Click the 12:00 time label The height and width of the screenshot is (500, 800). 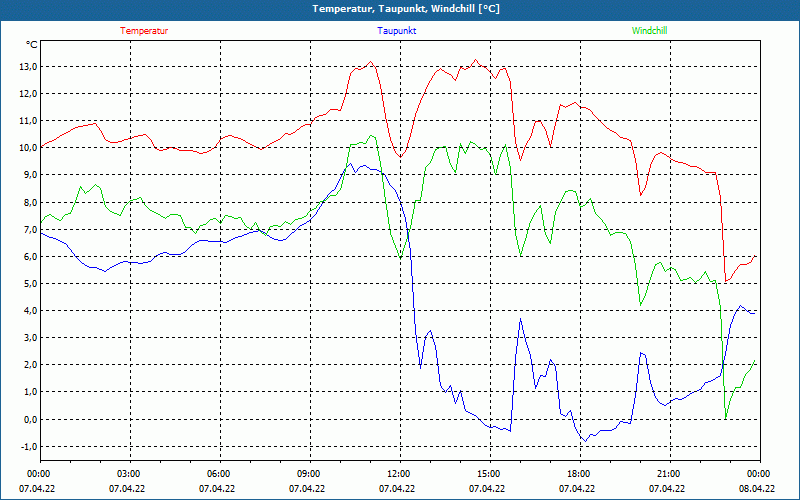pos(397,474)
